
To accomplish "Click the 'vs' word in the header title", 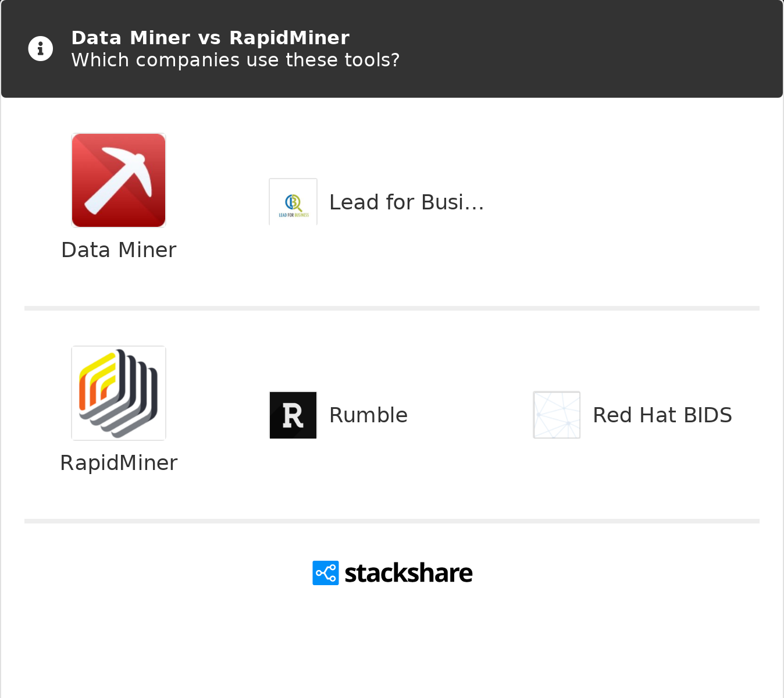I will (x=209, y=38).
